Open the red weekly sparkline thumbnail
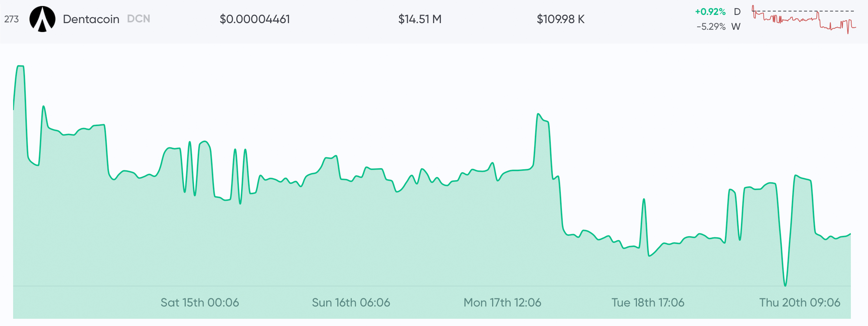 click(804, 20)
